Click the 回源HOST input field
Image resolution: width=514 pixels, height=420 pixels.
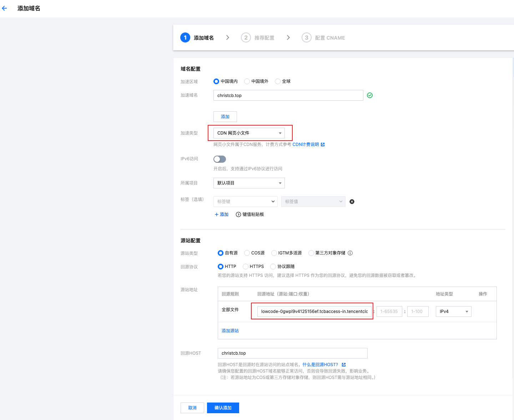292,353
